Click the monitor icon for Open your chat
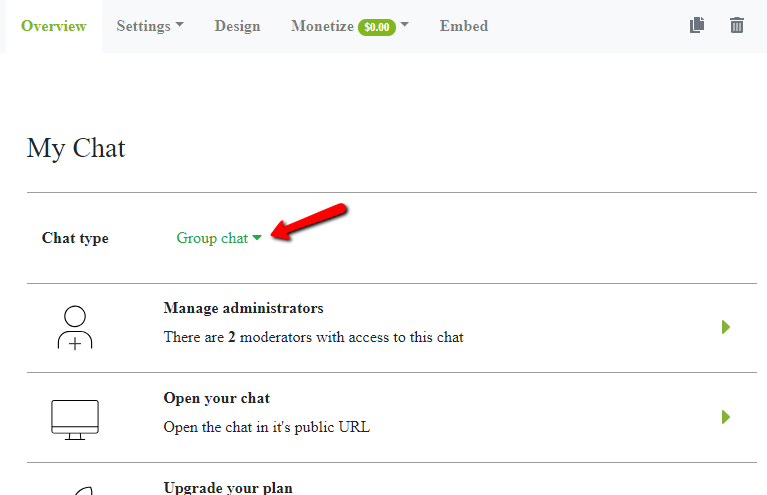The image size is (767, 495). tap(75, 418)
